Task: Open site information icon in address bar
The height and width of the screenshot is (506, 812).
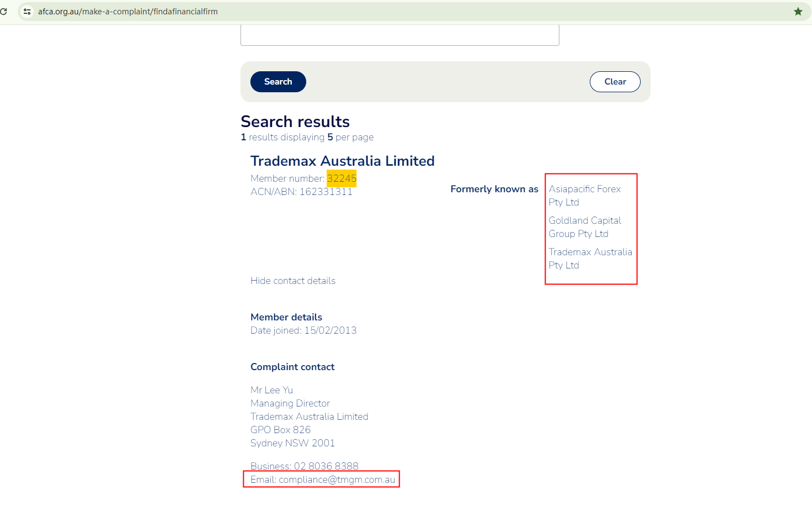Action: (x=27, y=11)
